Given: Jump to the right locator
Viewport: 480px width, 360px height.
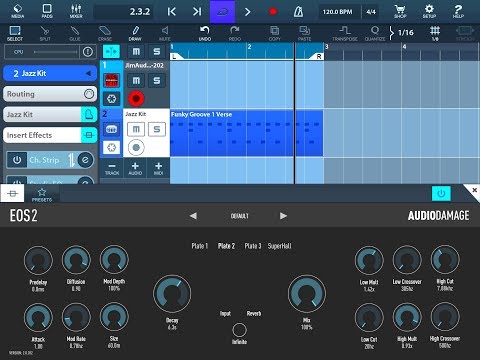Looking at the screenshot, I should pyautogui.click(x=197, y=12).
